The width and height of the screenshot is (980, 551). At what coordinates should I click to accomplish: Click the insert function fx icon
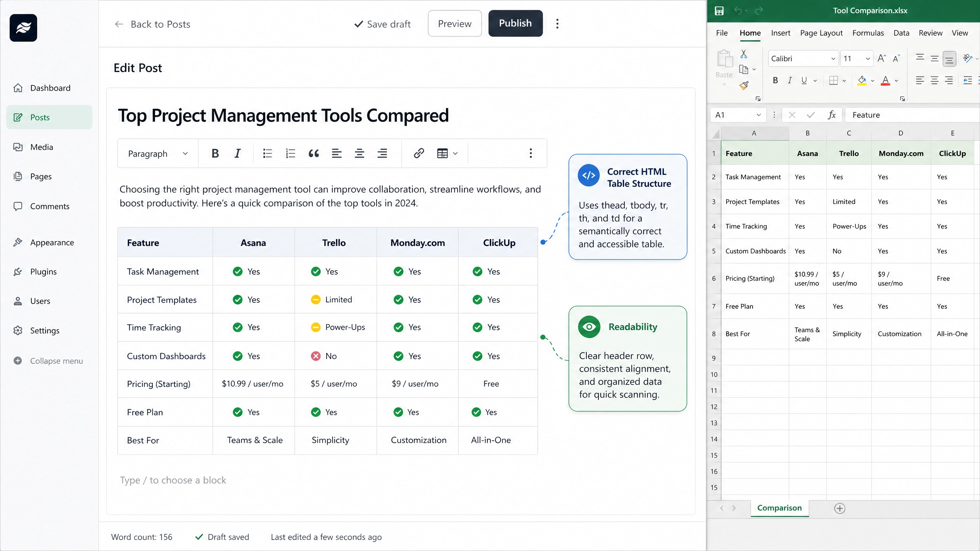[x=831, y=115]
